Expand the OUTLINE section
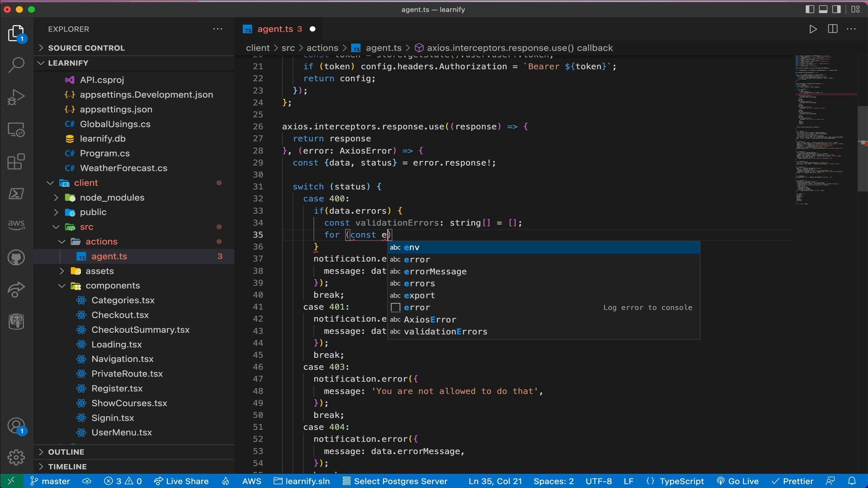 [x=66, y=452]
